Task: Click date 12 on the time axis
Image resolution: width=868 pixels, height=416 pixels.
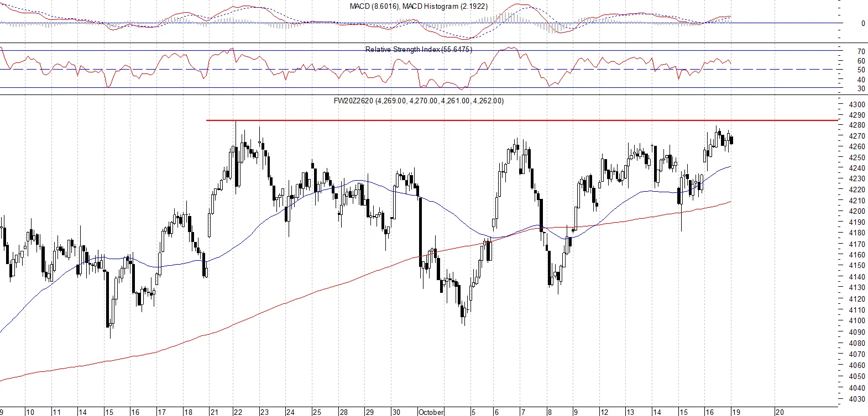Action: pos(604,412)
